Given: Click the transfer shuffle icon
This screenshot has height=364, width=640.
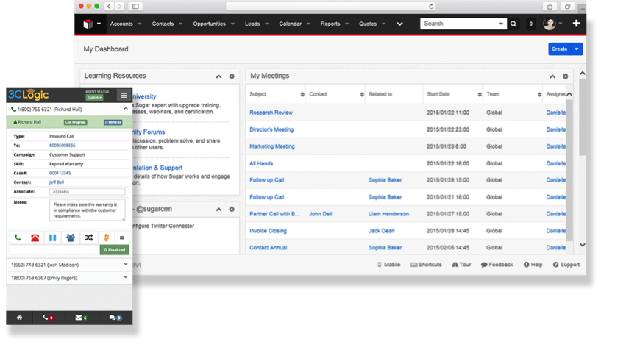Looking at the screenshot, I should coord(88,238).
